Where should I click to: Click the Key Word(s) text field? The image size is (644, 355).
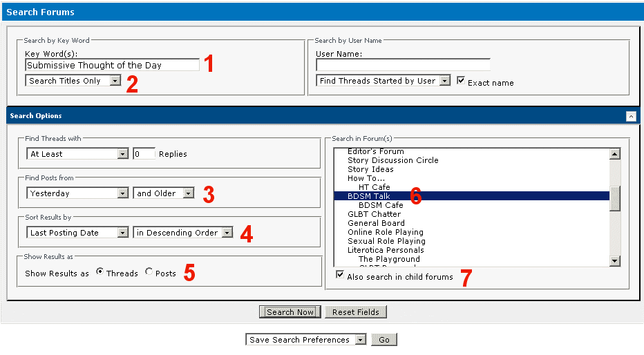click(x=112, y=65)
